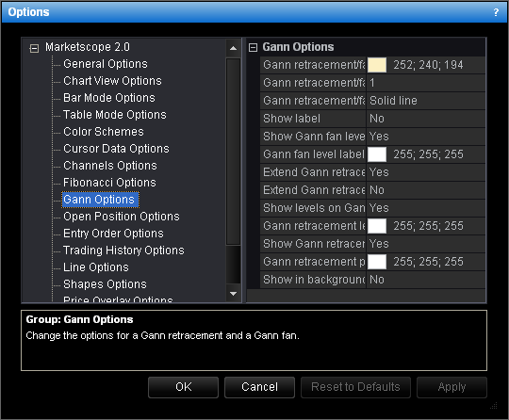Open General Options in the tree
Viewport: 509px width, 420px height.
(x=106, y=64)
